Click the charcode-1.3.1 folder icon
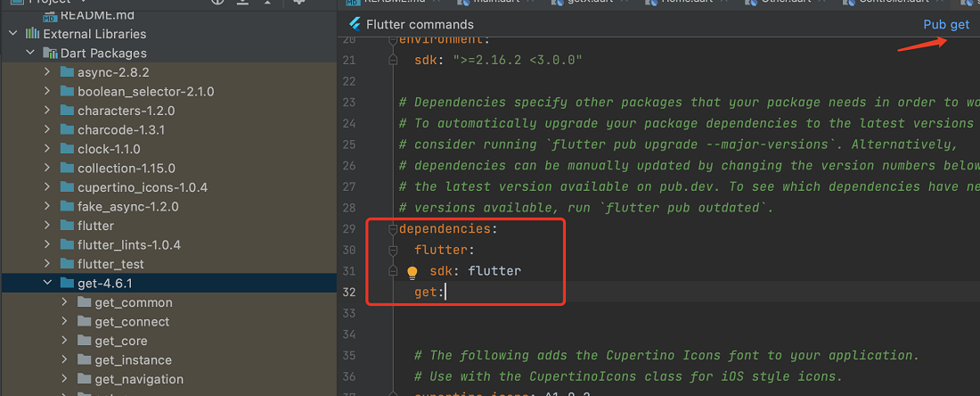The height and width of the screenshot is (396, 980). tap(67, 129)
